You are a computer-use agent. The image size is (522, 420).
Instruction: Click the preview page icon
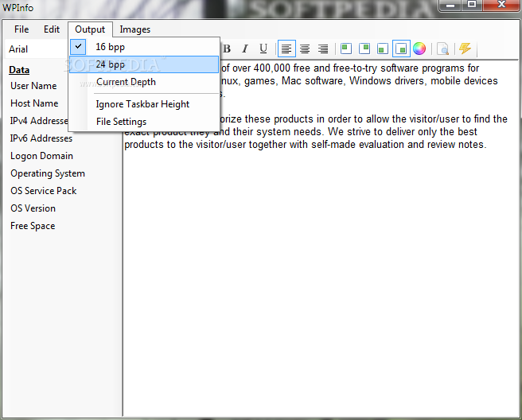[x=442, y=49]
